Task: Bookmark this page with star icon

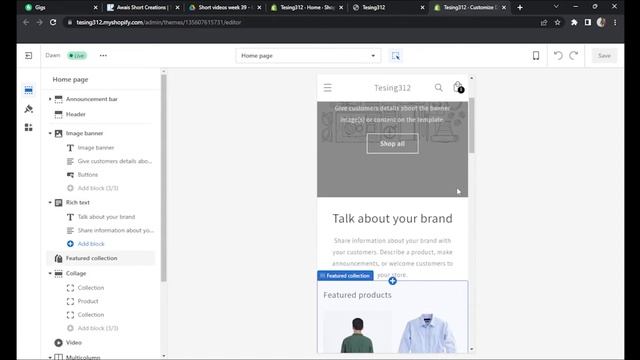Action: [x=558, y=22]
